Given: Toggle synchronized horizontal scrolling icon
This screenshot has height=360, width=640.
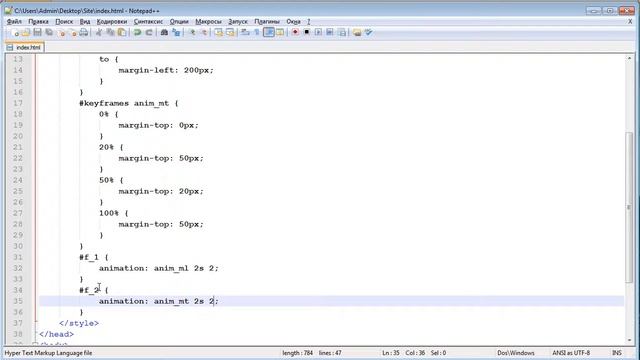Looking at the screenshot, I should click(230, 33).
